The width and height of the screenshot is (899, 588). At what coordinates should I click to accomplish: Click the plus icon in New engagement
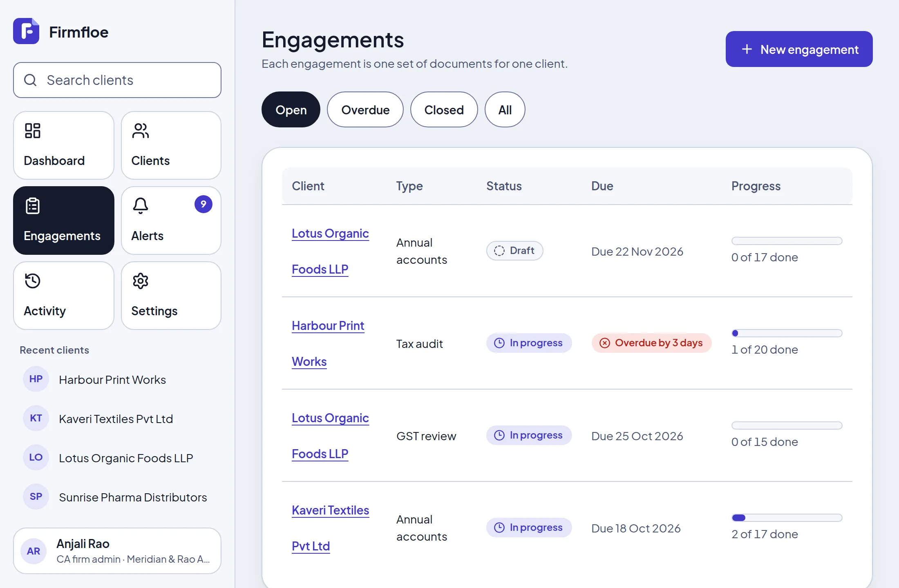(747, 49)
